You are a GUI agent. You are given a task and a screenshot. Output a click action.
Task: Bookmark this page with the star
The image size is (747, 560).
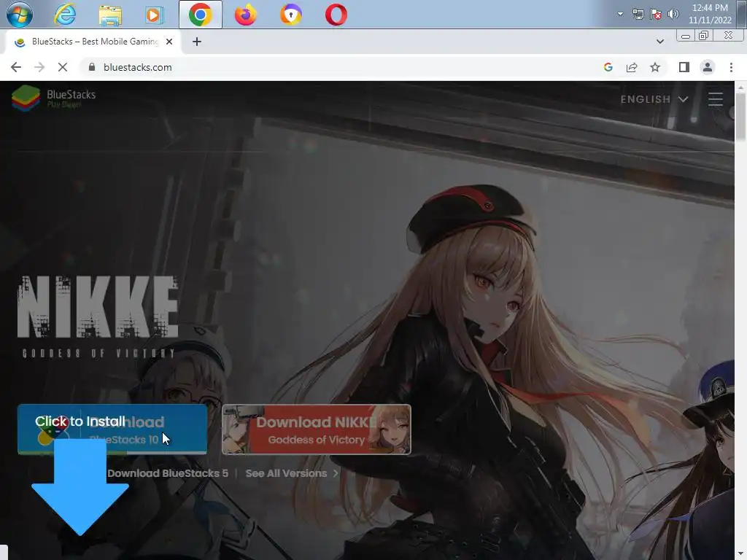tap(655, 67)
